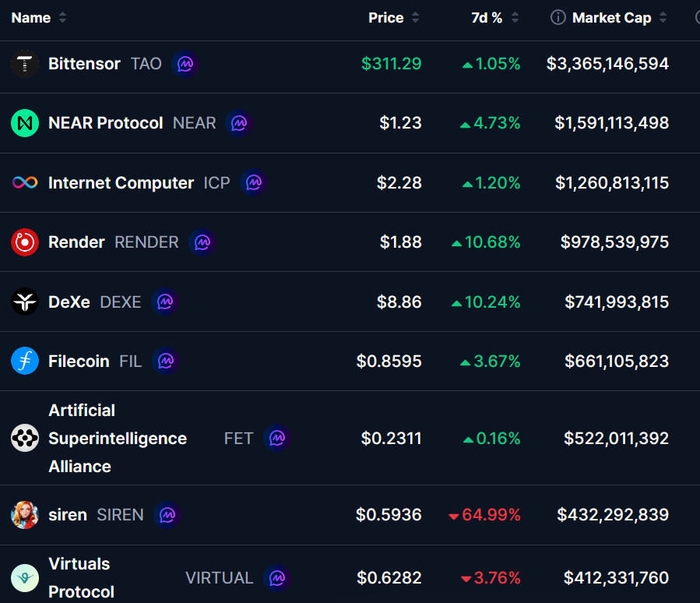Click the DeXe coin logo
This screenshot has height=603, width=700.
[25, 302]
